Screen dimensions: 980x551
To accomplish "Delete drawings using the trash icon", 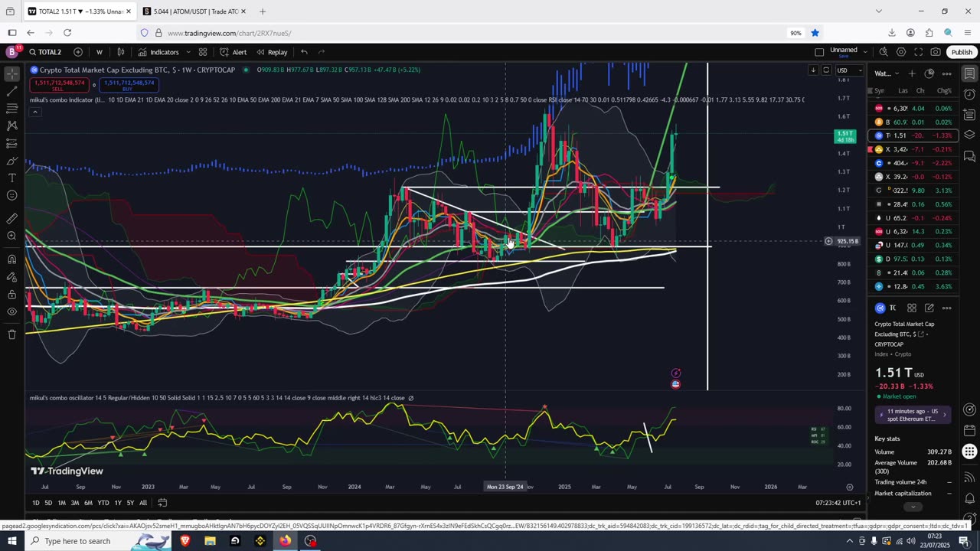I will (11, 334).
